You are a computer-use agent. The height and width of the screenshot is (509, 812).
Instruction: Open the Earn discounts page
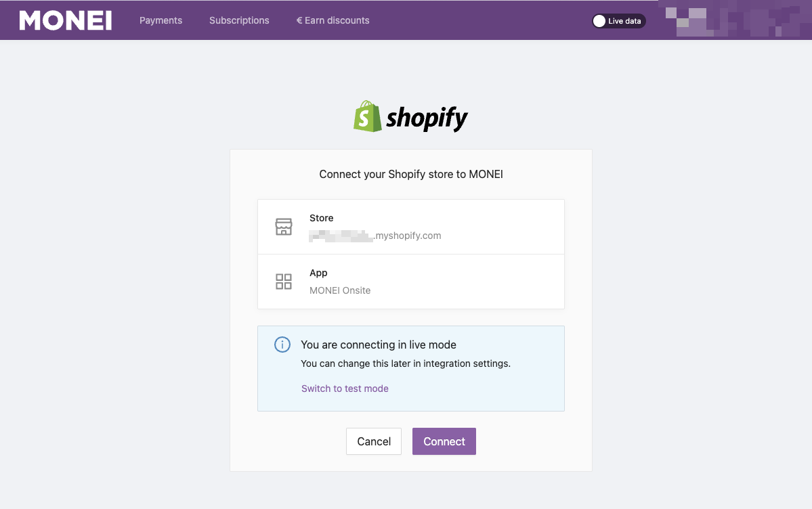[337, 20]
